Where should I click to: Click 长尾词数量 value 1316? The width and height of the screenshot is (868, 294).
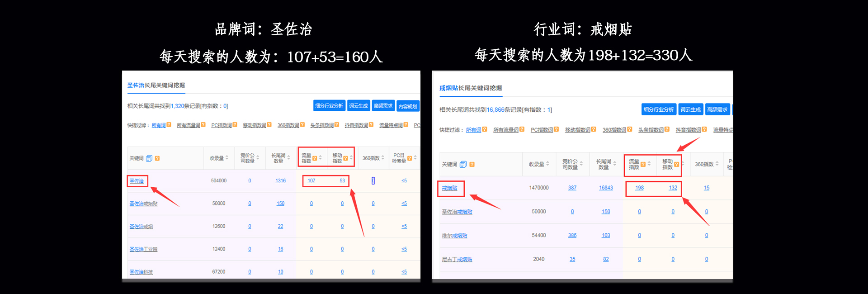(x=280, y=180)
